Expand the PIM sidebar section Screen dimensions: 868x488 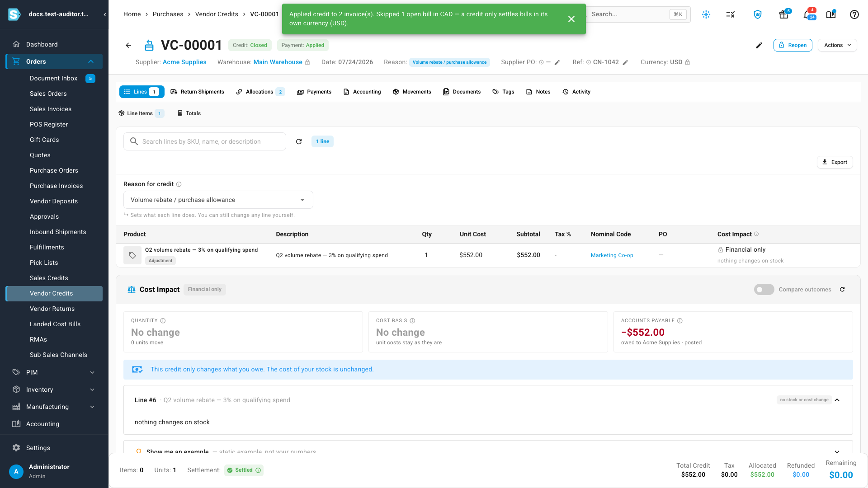point(92,372)
